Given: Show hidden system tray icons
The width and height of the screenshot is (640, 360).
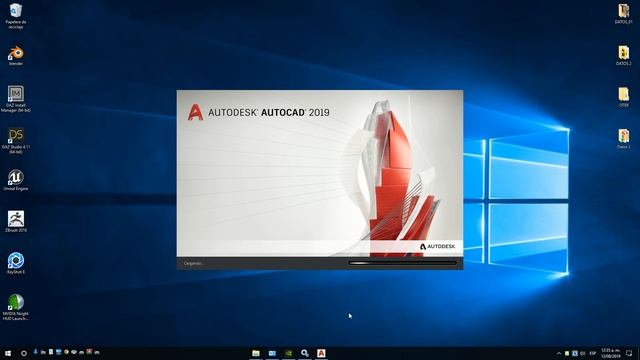Looking at the screenshot, I should pos(559,353).
